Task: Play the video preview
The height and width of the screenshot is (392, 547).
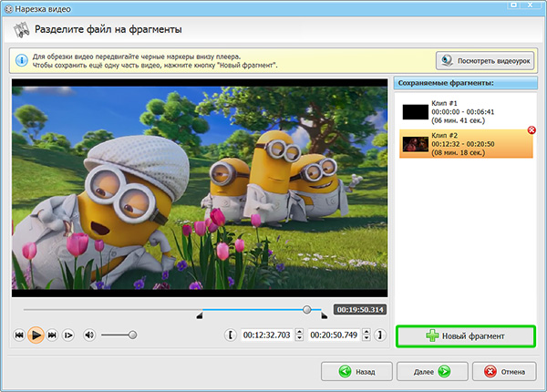Action: pyautogui.click(x=36, y=335)
